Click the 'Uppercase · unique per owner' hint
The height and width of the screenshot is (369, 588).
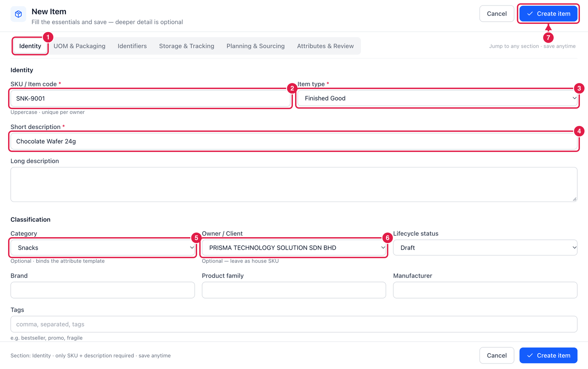pyautogui.click(x=47, y=112)
